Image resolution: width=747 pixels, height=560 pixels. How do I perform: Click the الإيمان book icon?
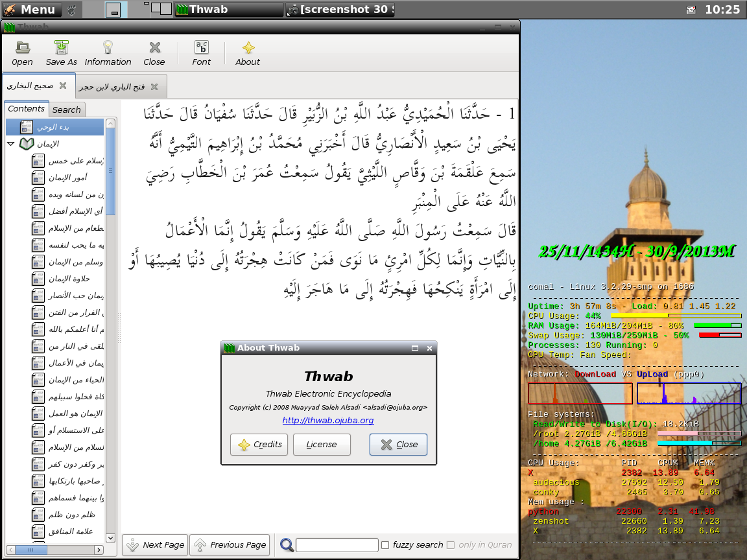(27, 144)
